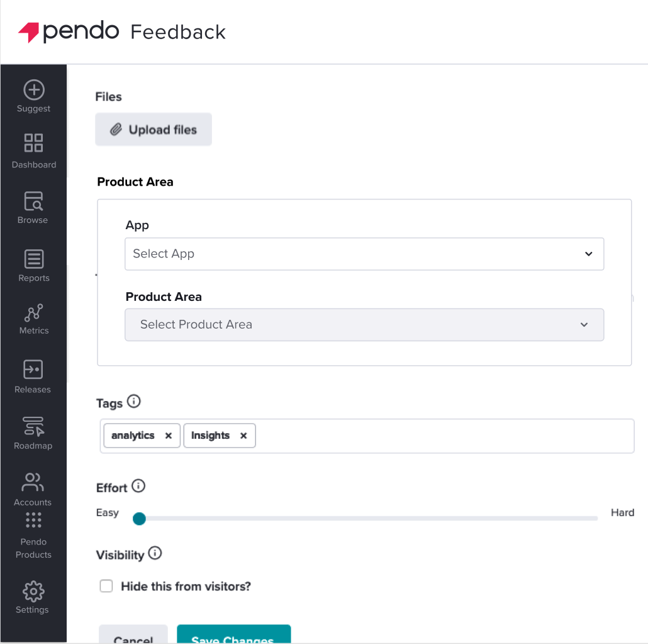
Task: Select the Metrics graph icon
Action: 33,313
